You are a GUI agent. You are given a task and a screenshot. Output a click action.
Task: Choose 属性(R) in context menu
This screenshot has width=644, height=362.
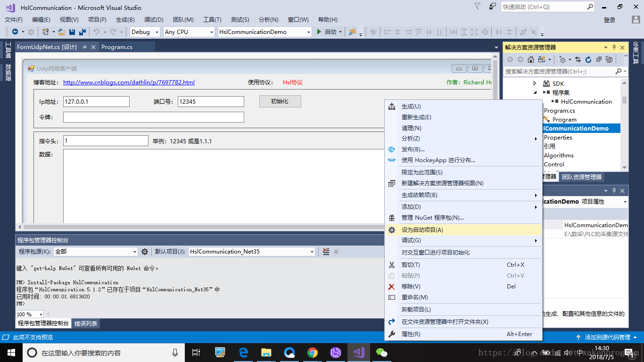point(463,334)
